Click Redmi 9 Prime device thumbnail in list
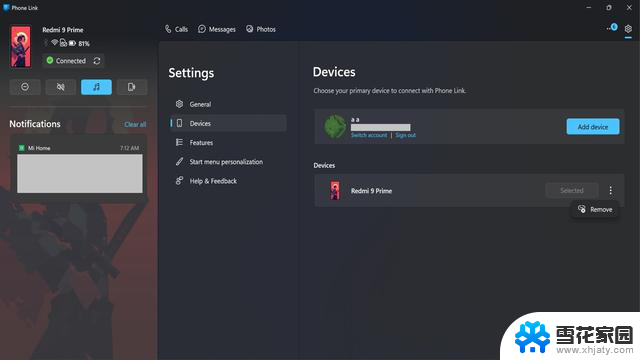 pyautogui.click(x=335, y=191)
